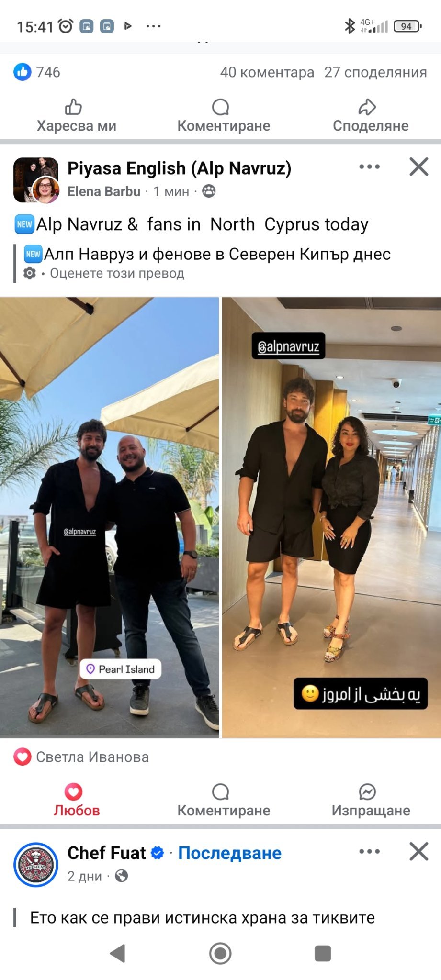Open left photo with Pearl Island tag
The height and width of the screenshot is (980, 441).
coord(109,517)
